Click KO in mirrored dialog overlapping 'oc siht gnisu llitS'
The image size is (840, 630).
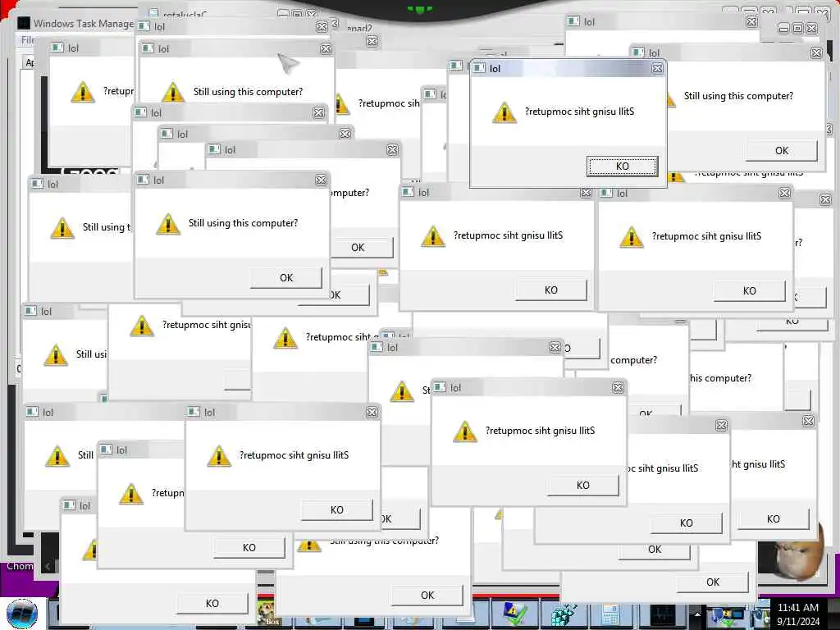(583, 486)
